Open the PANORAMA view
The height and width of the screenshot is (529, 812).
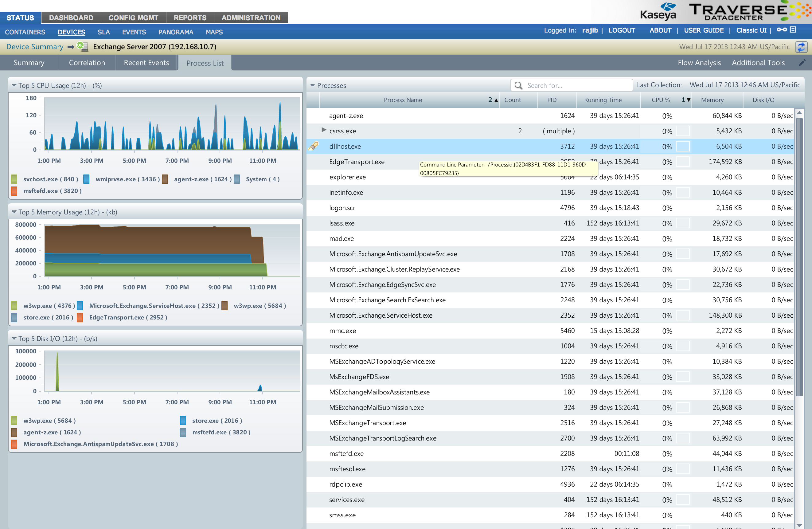point(176,32)
